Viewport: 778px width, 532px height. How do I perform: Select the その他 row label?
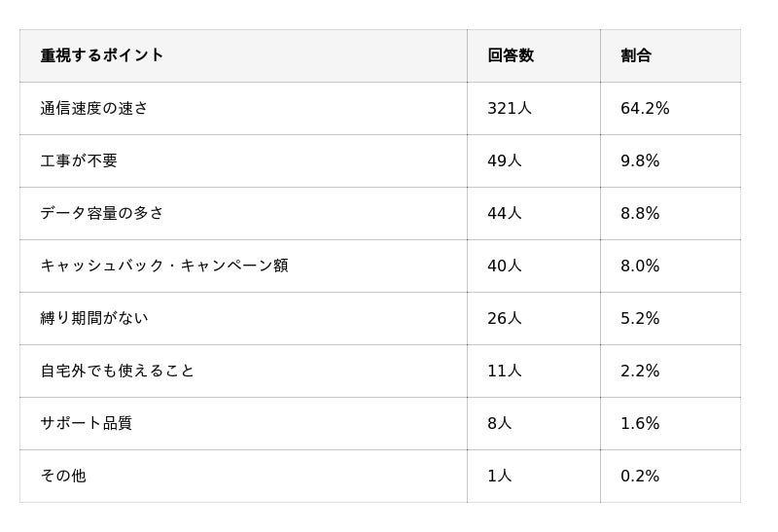tap(63, 476)
